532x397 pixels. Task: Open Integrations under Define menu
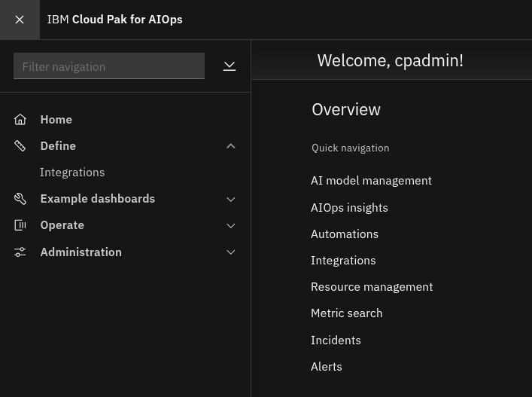click(x=72, y=173)
